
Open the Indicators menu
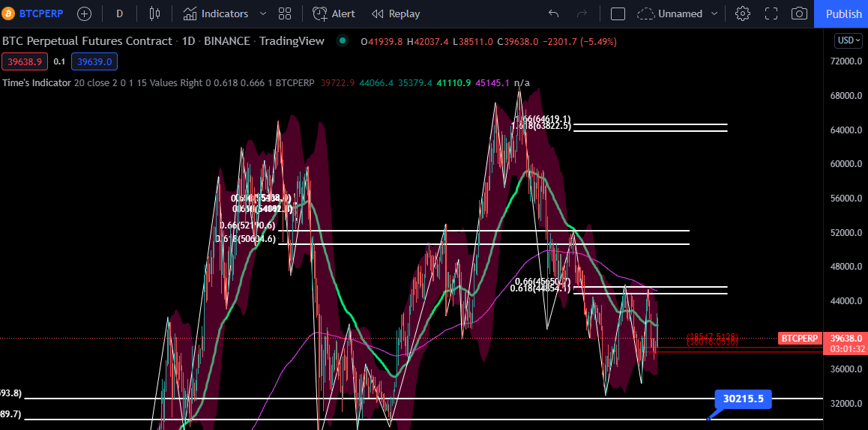[x=216, y=13]
